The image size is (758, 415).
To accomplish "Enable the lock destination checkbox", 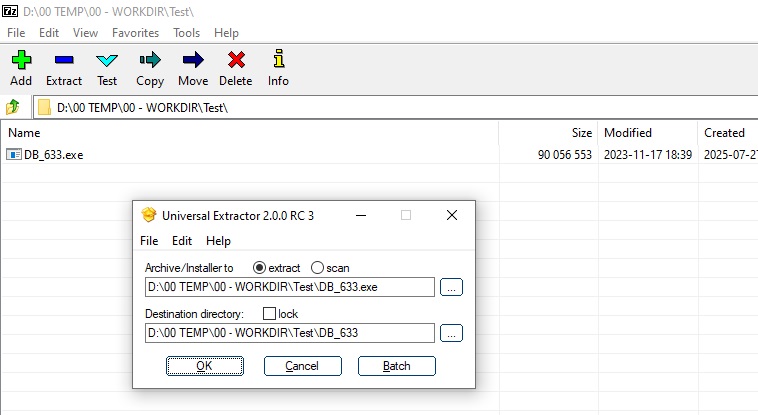I will pos(269,313).
